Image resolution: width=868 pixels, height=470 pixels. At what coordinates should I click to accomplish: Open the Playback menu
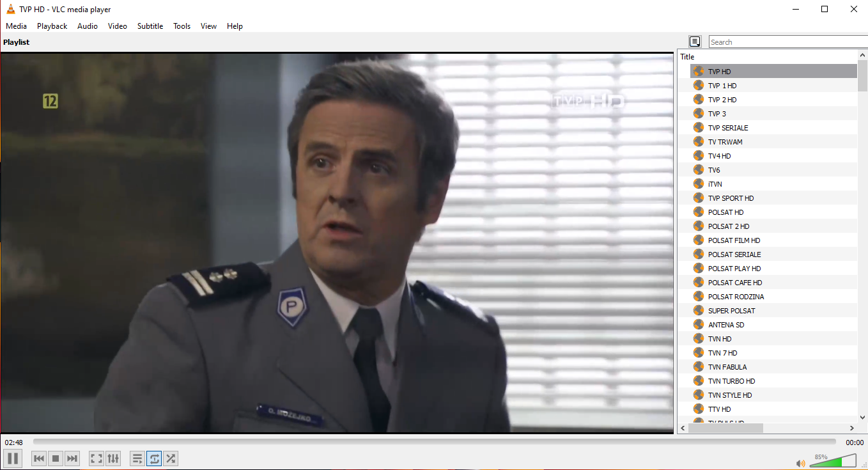click(x=52, y=26)
